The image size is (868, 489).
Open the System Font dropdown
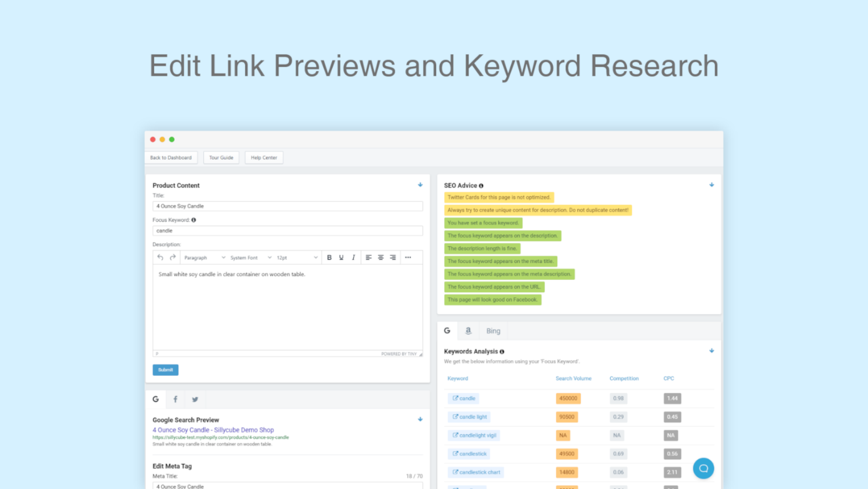[250, 257]
